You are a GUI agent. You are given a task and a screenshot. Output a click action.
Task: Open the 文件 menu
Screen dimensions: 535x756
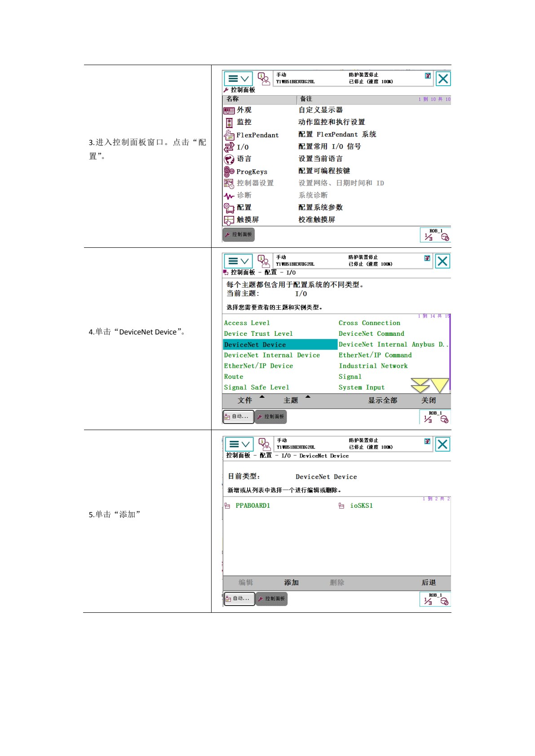245,400
